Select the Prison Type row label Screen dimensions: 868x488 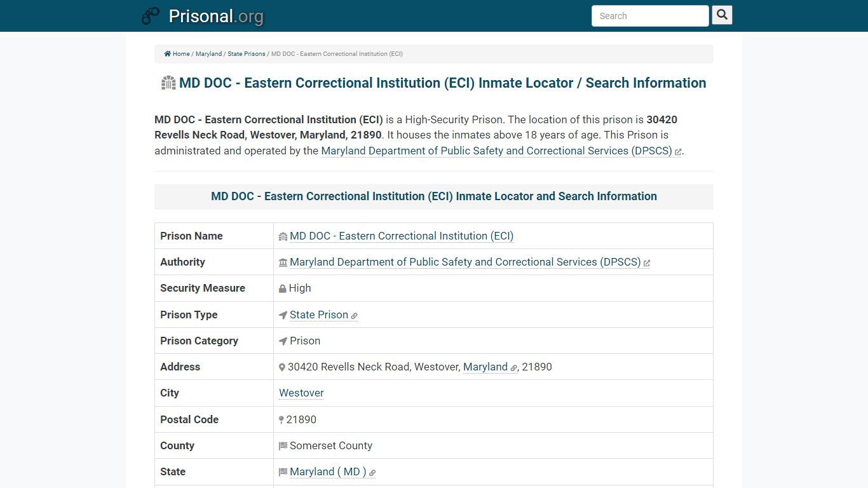click(189, 315)
